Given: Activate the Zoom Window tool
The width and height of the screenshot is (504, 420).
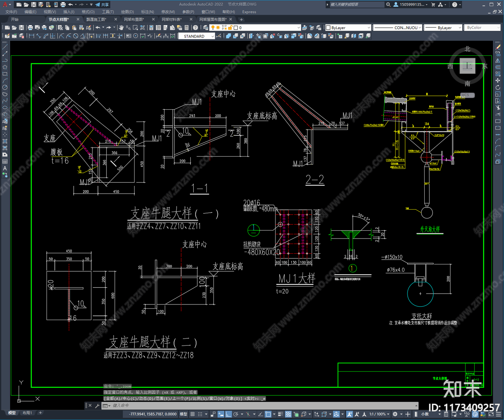Looking at the screenshot, I should point(135,28).
